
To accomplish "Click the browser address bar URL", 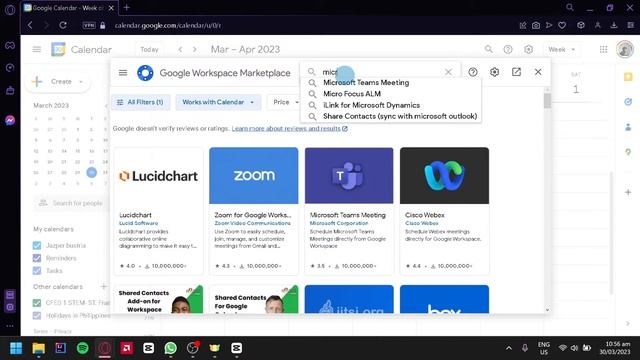I will (168, 25).
